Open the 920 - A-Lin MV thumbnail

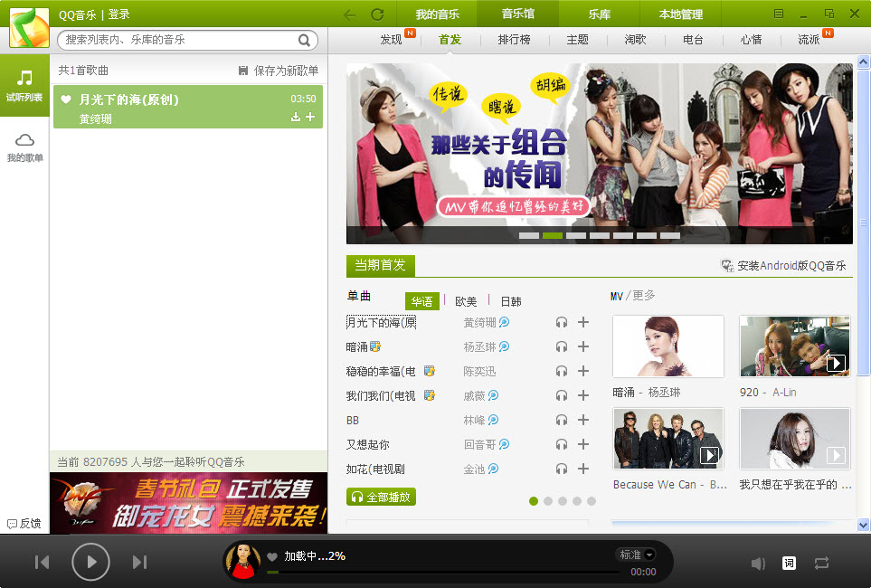pos(795,346)
